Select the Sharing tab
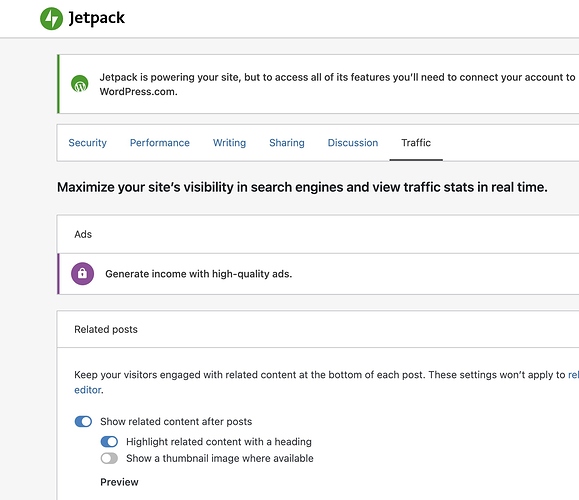The height and width of the screenshot is (500, 579). pos(287,143)
